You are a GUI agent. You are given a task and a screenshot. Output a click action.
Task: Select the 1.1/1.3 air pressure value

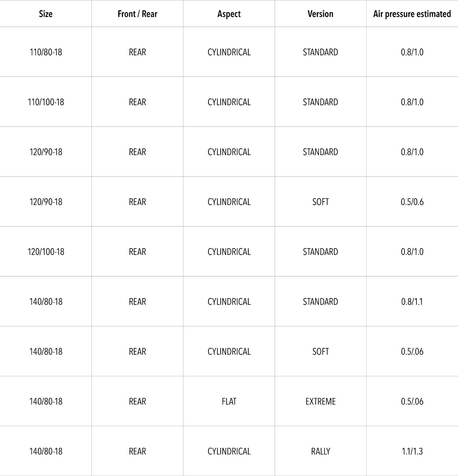412,451
